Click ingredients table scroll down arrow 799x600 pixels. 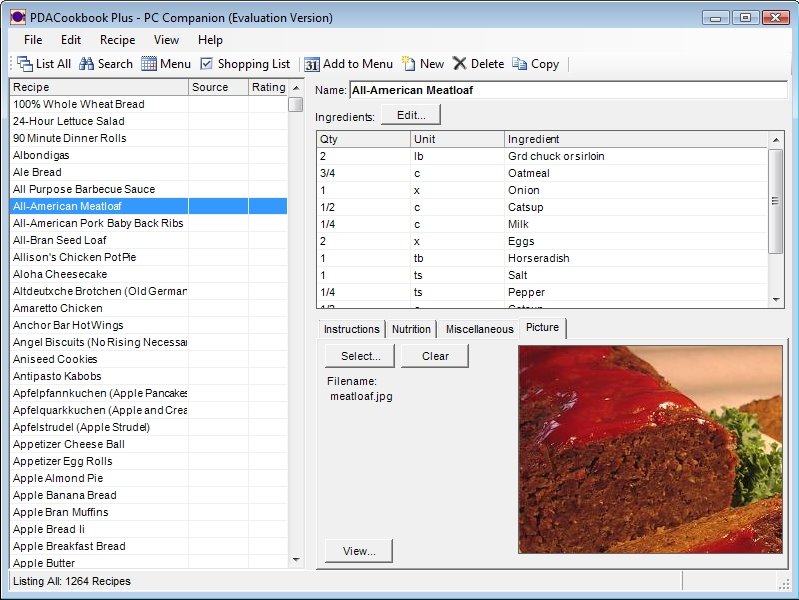pyautogui.click(x=776, y=299)
